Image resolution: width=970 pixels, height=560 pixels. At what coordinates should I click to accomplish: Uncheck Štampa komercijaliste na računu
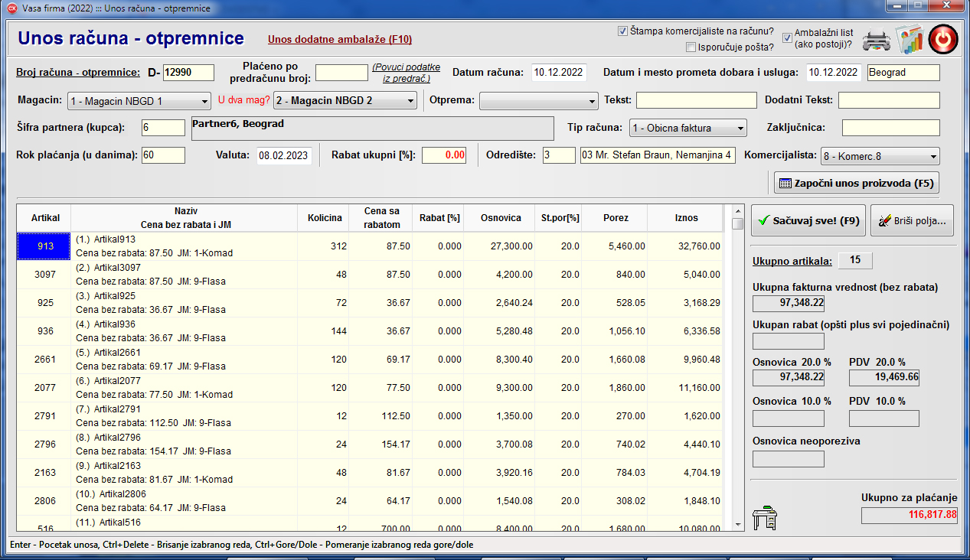coord(622,31)
